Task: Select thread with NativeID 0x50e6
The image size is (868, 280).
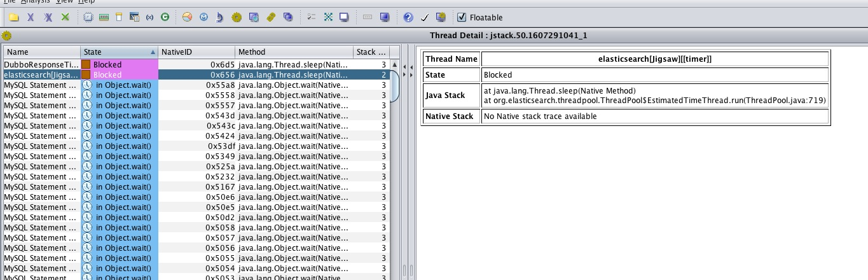Action: (196, 197)
